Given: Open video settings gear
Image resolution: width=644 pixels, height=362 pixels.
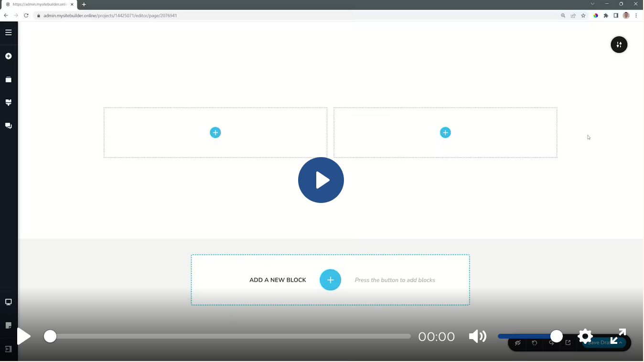Looking at the screenshot, I should [x=585, y=337].
